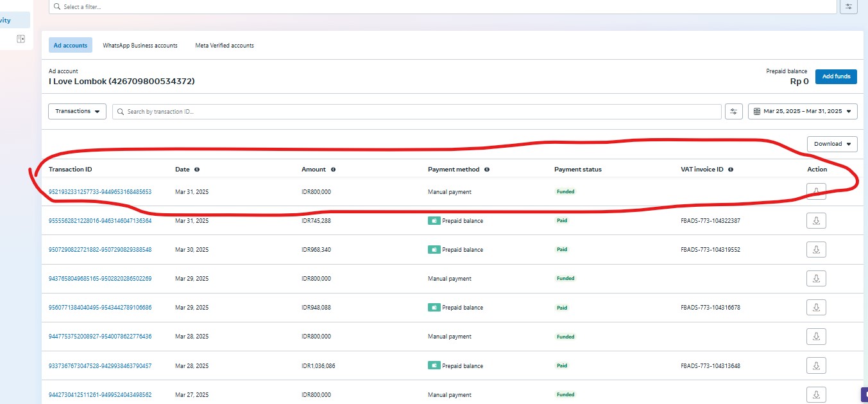
Task: Click the Add funds button
Action: [836, 76]
